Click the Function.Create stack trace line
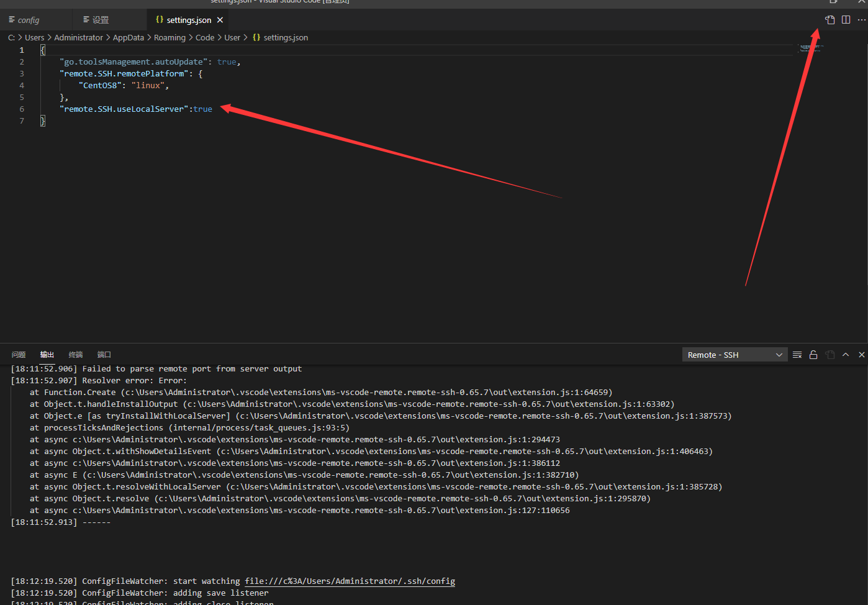 point(321,393)
